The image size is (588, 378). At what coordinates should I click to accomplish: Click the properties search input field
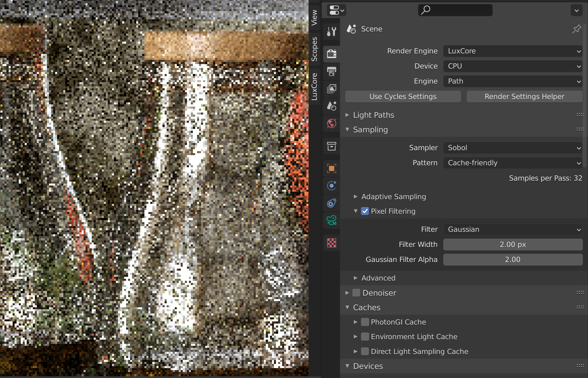(x=455, y=10)
